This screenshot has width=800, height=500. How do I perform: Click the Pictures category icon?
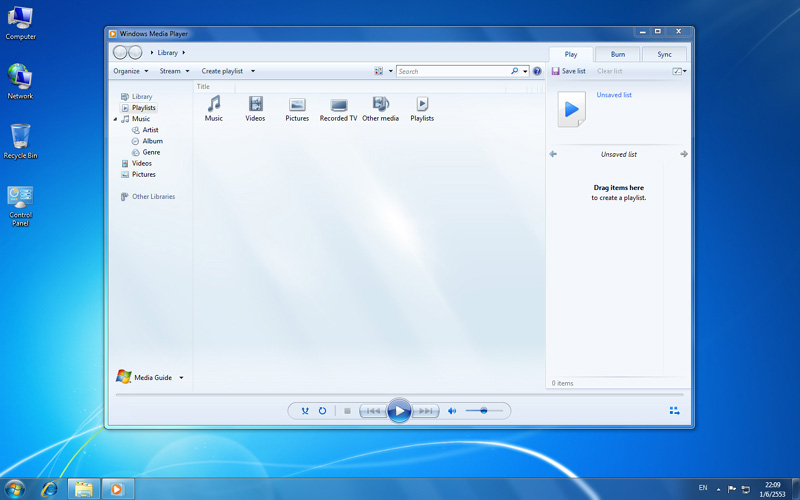point(297,104)
